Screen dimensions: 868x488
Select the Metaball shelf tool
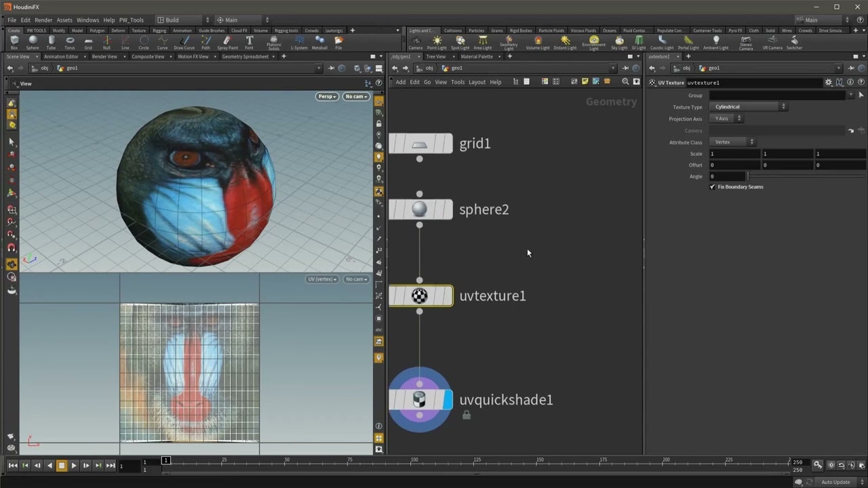(x=319, y=43)
